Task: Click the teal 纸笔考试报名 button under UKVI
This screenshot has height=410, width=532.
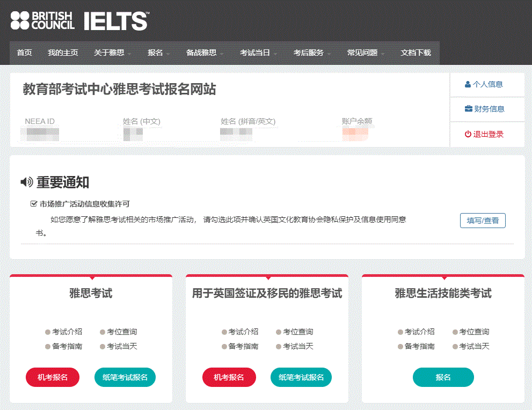Action: click(x=301, y=377)
